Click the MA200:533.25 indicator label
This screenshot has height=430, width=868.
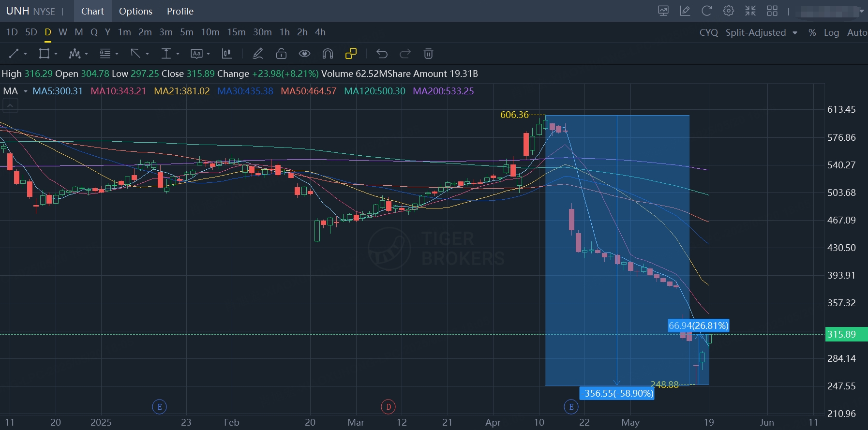click(x=443, y=91)
